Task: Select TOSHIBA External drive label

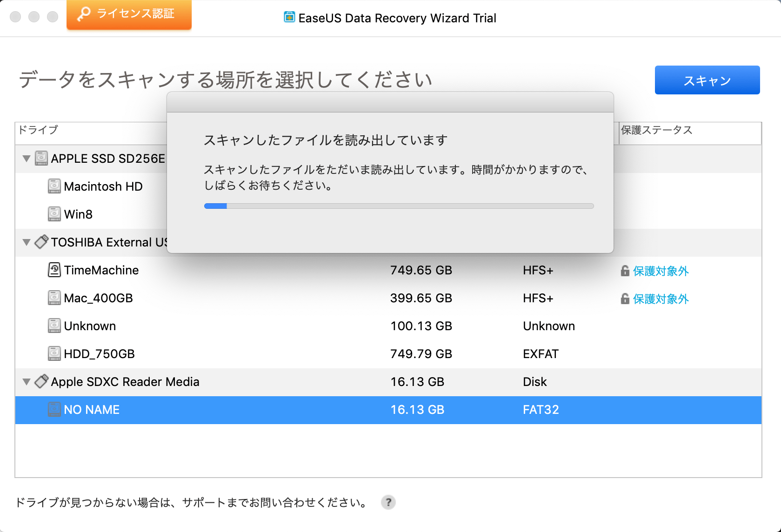Action: tap(109, 242)
